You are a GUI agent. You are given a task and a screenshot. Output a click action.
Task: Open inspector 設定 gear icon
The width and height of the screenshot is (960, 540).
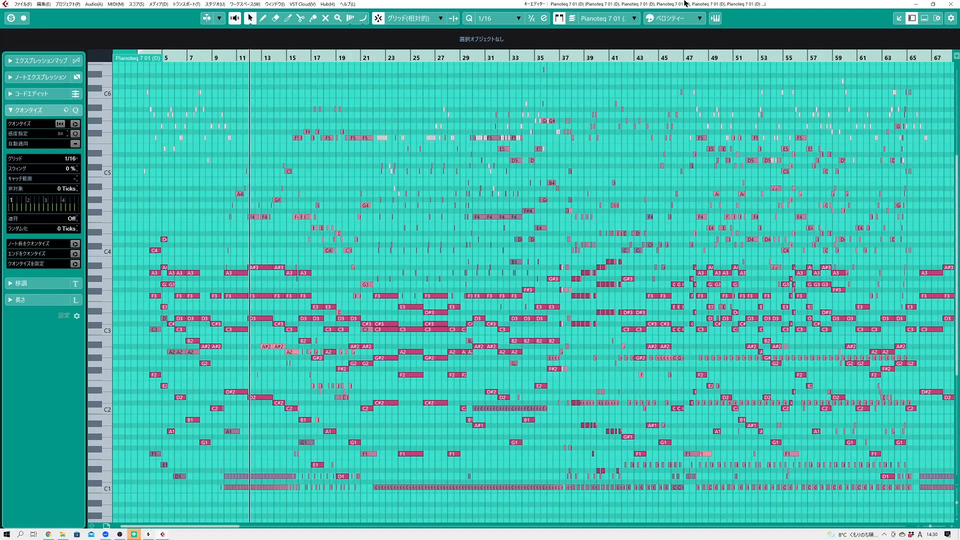coord(77,316)
